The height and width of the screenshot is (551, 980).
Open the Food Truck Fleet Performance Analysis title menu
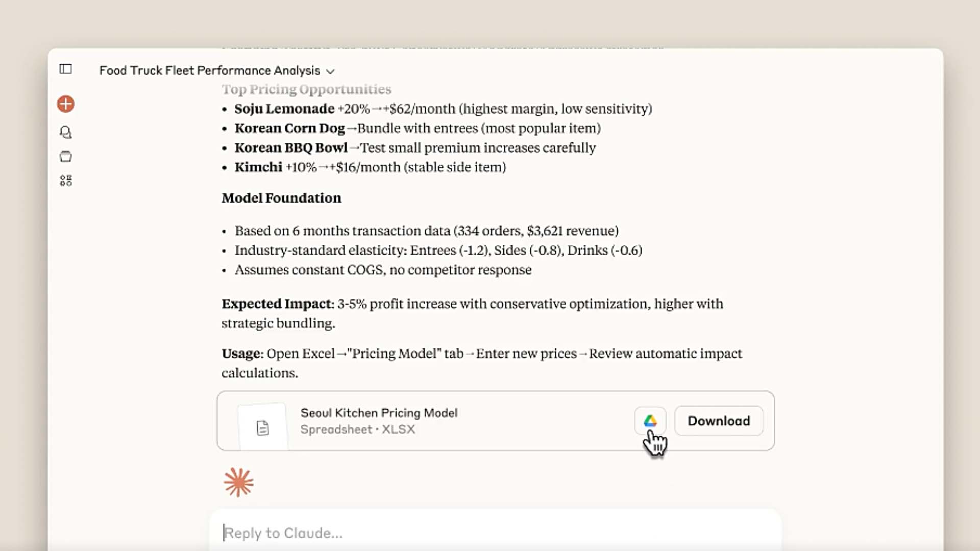click(x=210, y=70)
